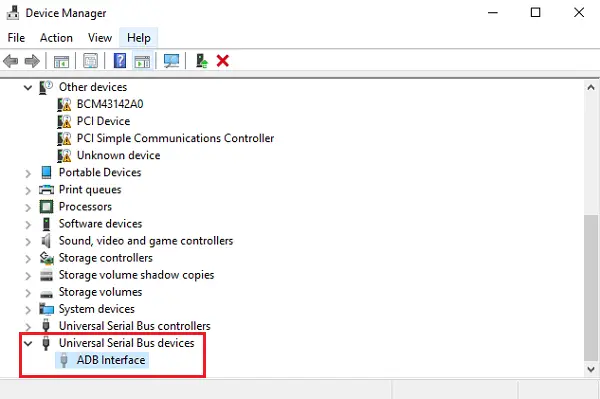Click the scrollbar up arrow
This screenshot has width=600, height=399.
click(591, 88)
